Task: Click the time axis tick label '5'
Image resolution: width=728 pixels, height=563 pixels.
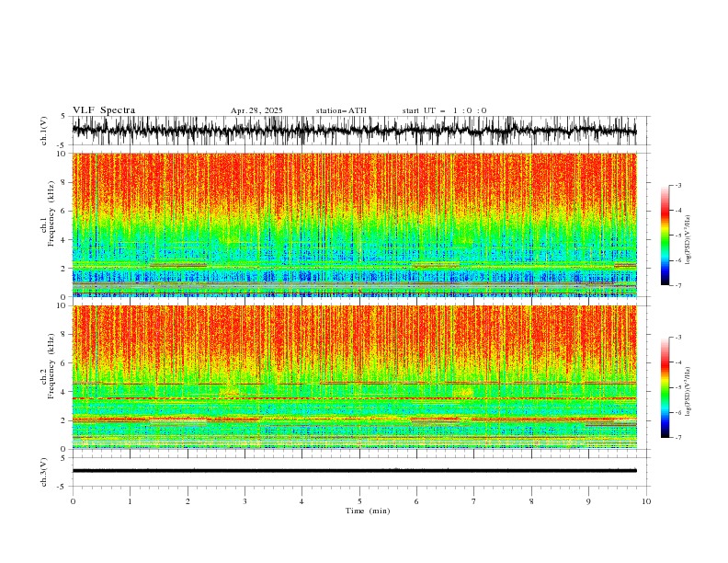Action: [359, 501]
